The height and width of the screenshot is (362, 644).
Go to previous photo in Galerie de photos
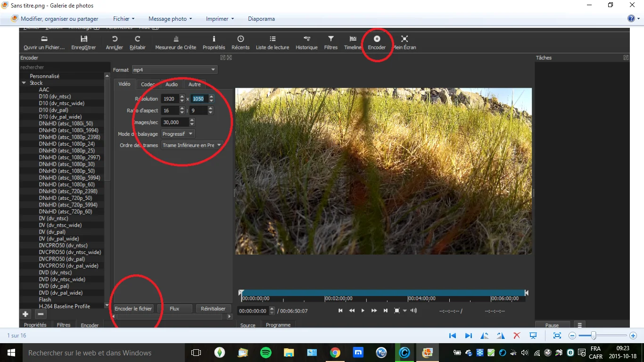coord(453,336)
